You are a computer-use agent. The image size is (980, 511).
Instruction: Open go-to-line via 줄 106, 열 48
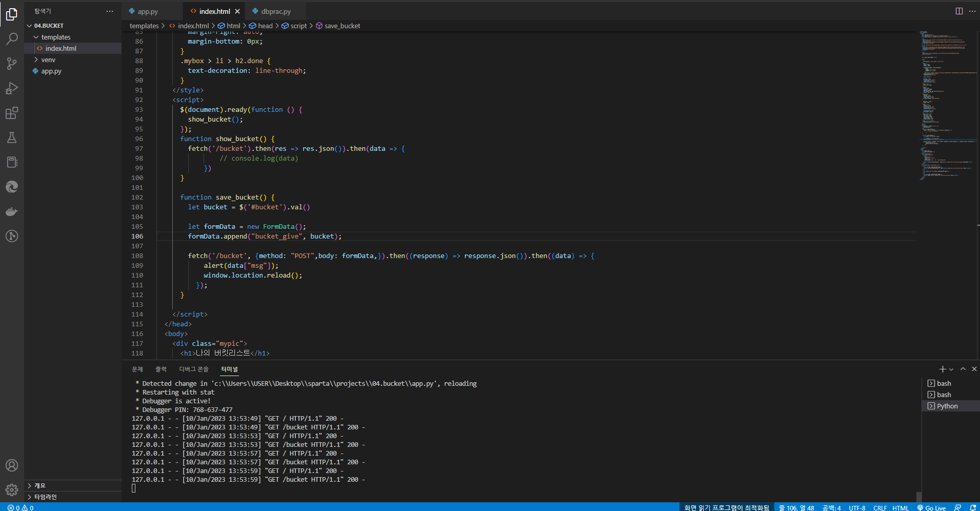pos(796,508)
